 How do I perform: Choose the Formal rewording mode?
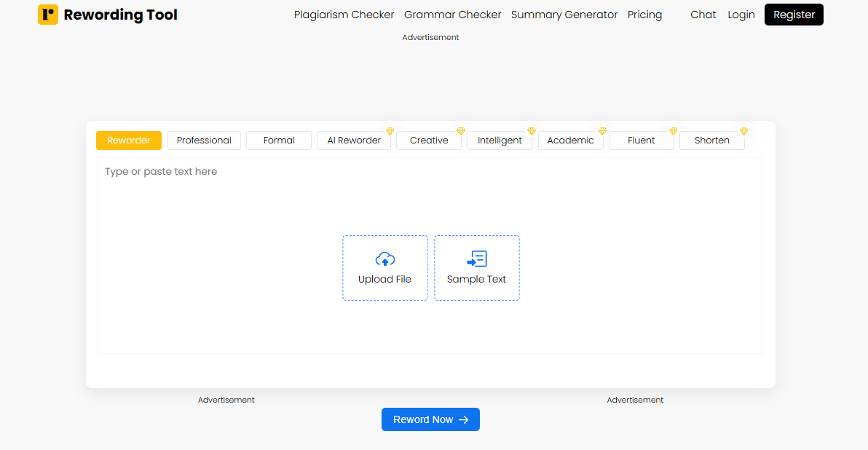click(279, 141)
